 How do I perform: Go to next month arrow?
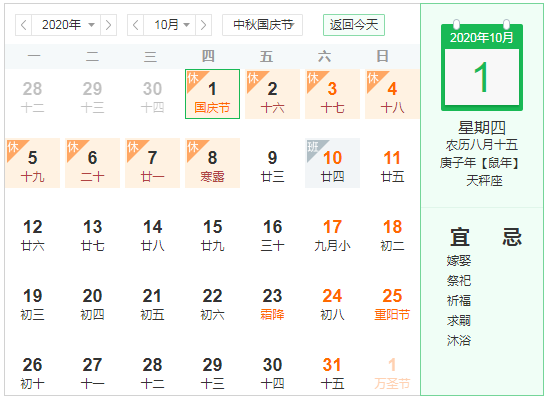(203, 25)
